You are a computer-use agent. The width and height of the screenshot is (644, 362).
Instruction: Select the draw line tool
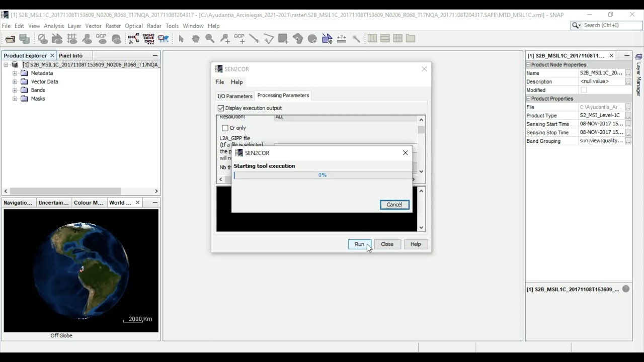tap(254, 39)
